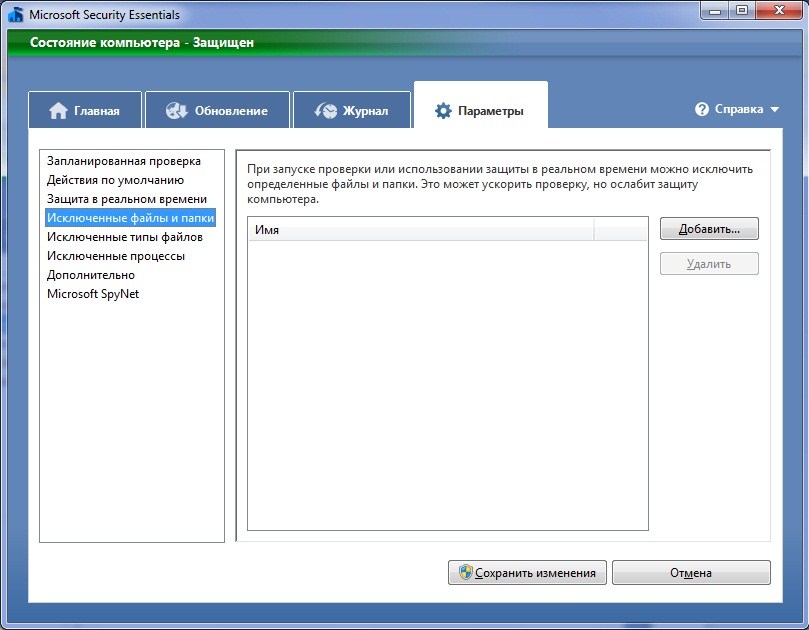Select Запланированная проверка settings
809x630 pixels.
(x=124, y=161)
